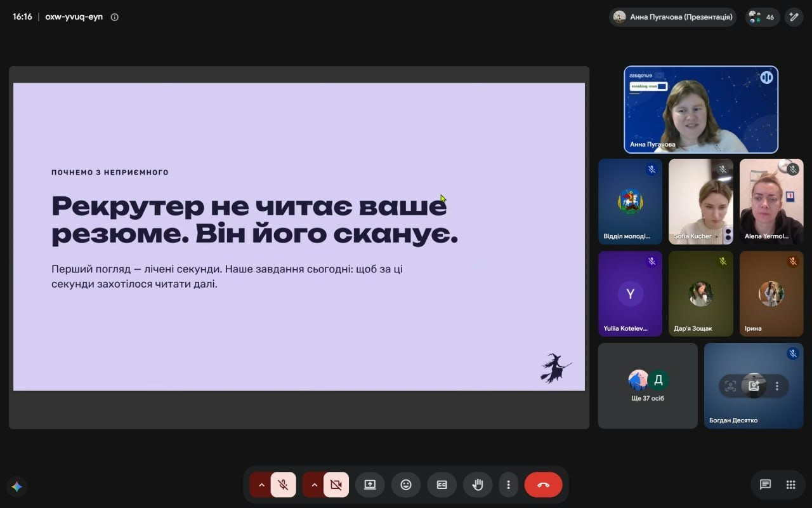Open audio settings arrow beside the microphone

click(261, 485)
